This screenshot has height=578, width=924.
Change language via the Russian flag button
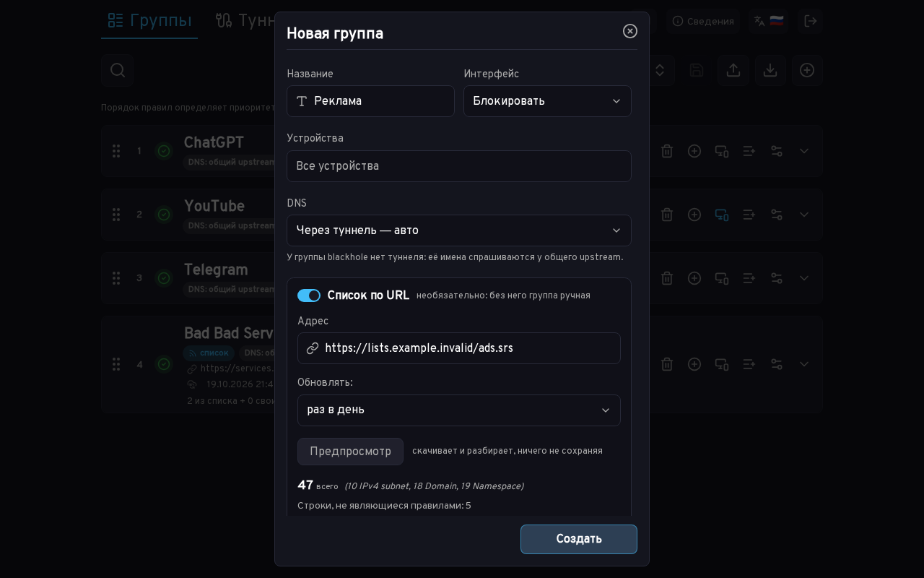tap(768, 21)
